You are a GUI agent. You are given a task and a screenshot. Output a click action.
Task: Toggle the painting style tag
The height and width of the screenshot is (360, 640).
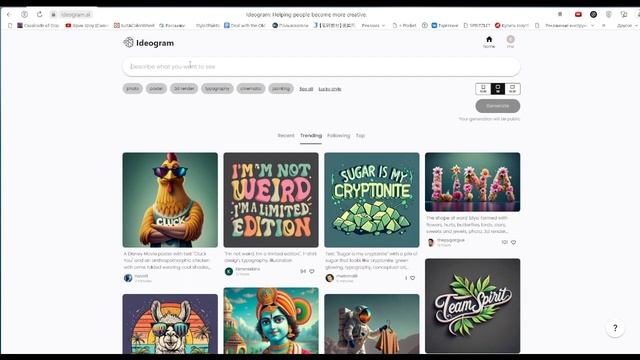pos(281,89)
